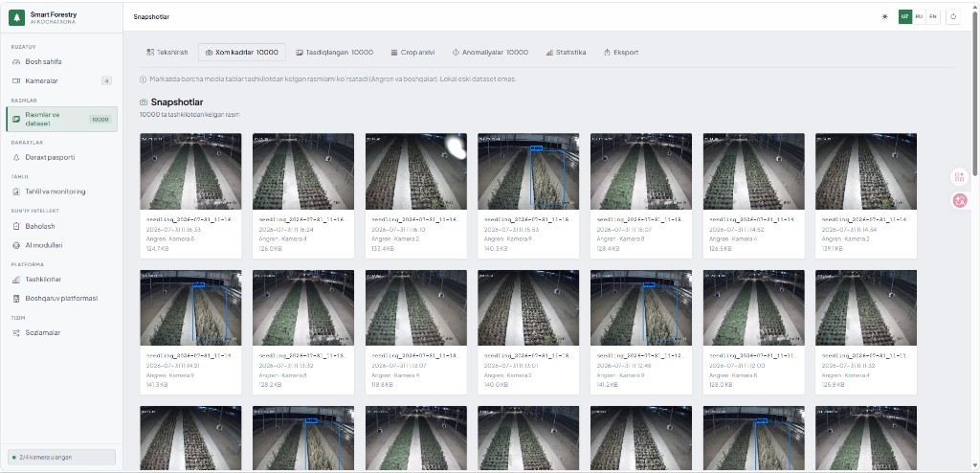This screenshot has height=473, width=980.
Task: Open Baholash section
Action: [x=61, y=226]
